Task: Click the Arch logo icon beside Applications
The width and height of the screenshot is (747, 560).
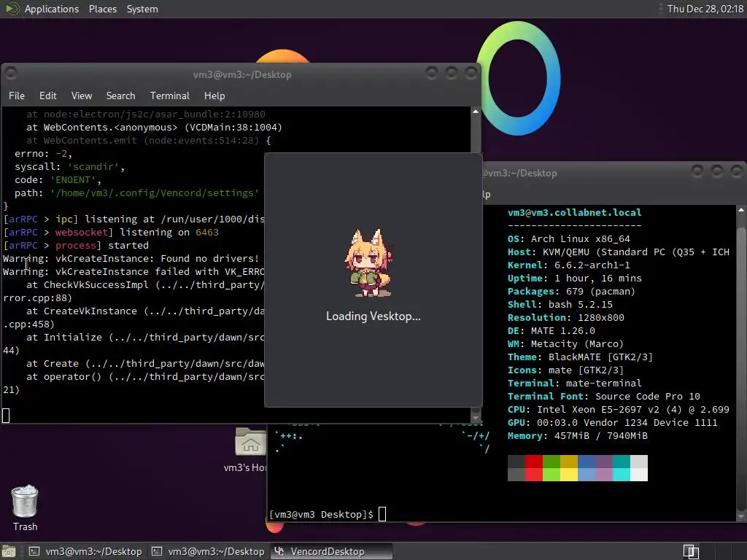Action: (x=12, y=9)
